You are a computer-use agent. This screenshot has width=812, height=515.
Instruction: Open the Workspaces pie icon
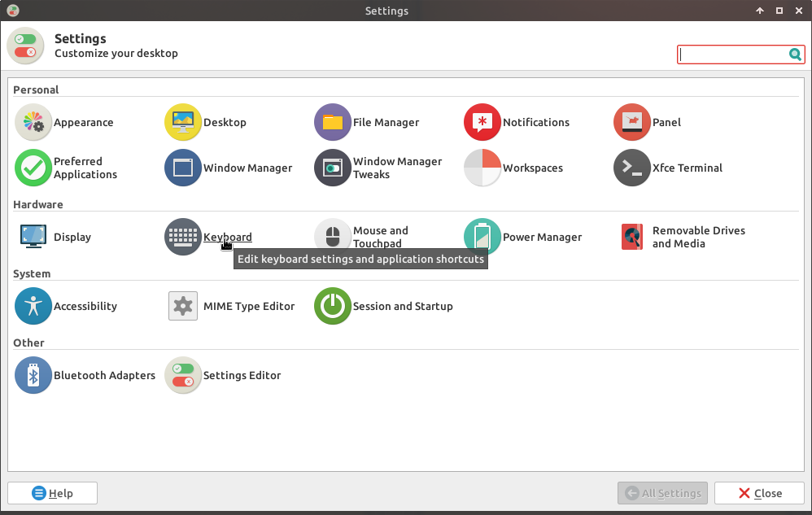pyautogui.click(x=482, y=168)
